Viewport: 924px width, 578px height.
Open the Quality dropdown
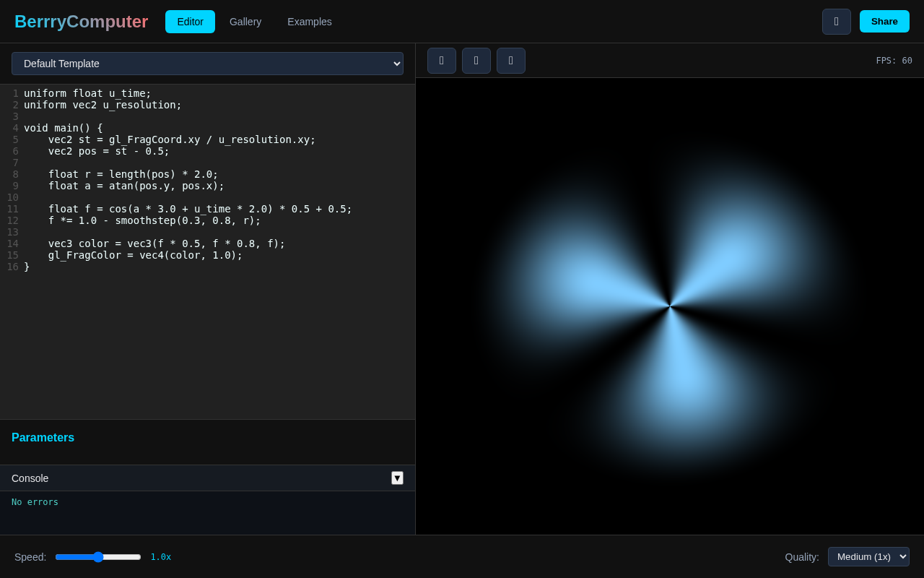(x=868, y=556)
